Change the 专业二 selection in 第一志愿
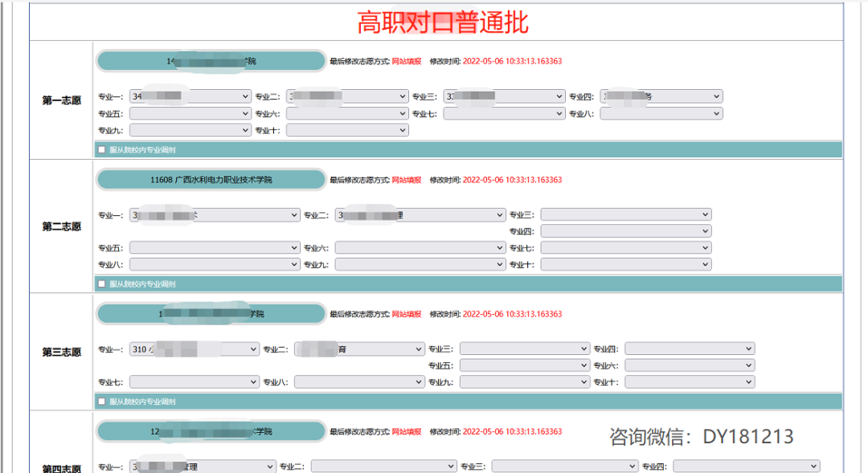Screen dimensions: 868x473 [346, 96]
